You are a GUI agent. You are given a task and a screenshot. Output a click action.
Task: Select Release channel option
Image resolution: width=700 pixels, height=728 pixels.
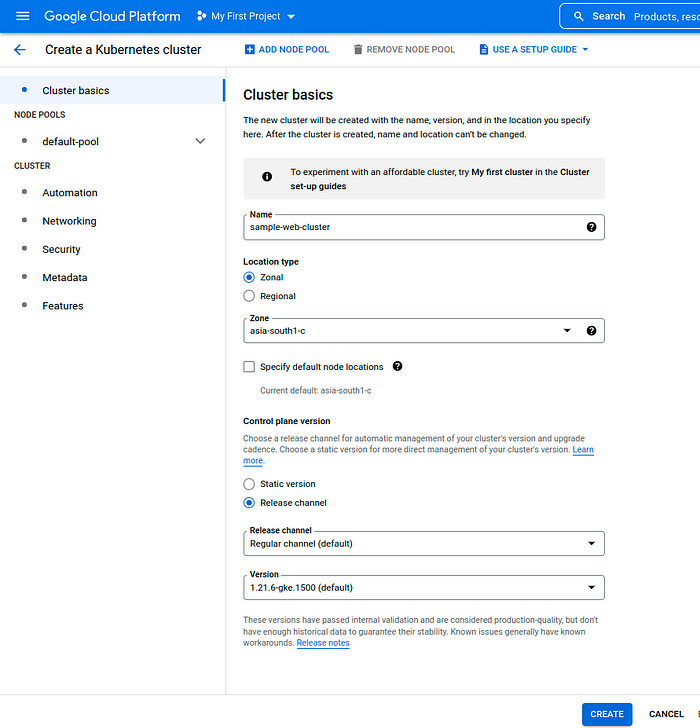(249, 503)
